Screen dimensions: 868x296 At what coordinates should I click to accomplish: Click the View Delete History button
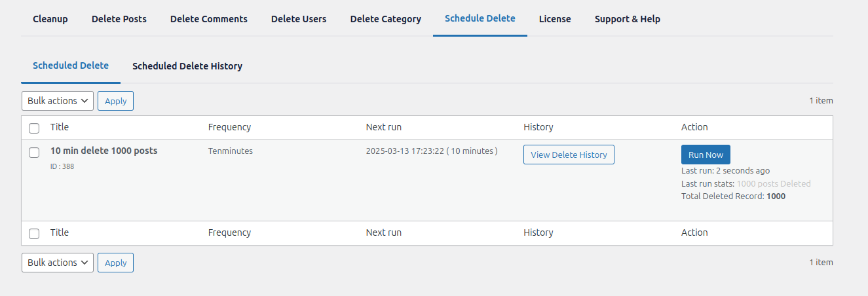pyautogui.click(x=568, y=155)
